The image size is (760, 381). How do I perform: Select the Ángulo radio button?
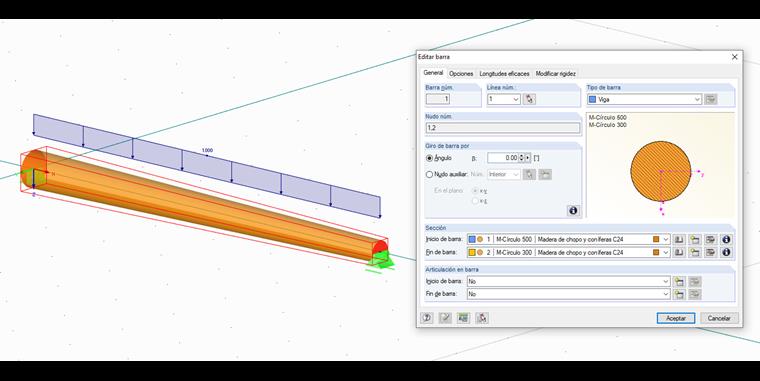click(x=429, y=158)
